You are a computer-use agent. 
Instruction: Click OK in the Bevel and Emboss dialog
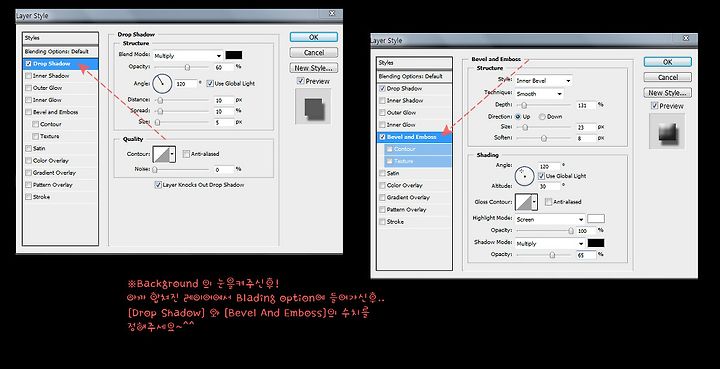668,62
